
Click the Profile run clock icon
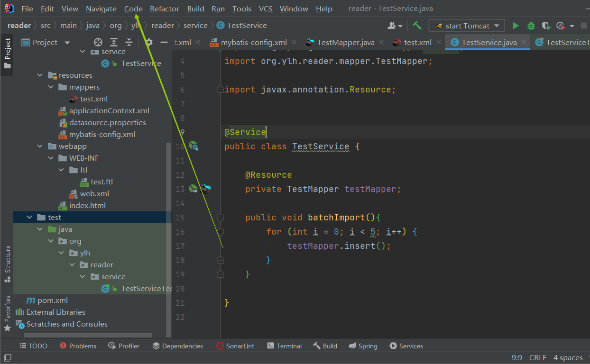561,26
